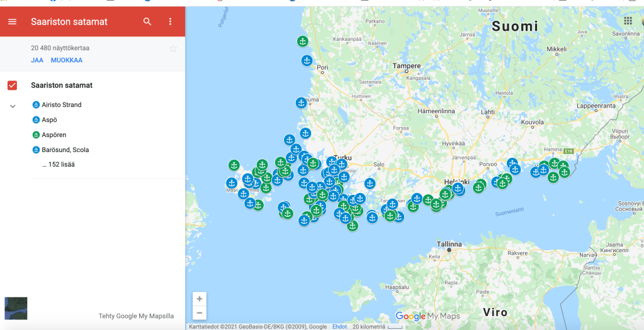Click the search magnifier icon
644x330 pixels.
147,21
